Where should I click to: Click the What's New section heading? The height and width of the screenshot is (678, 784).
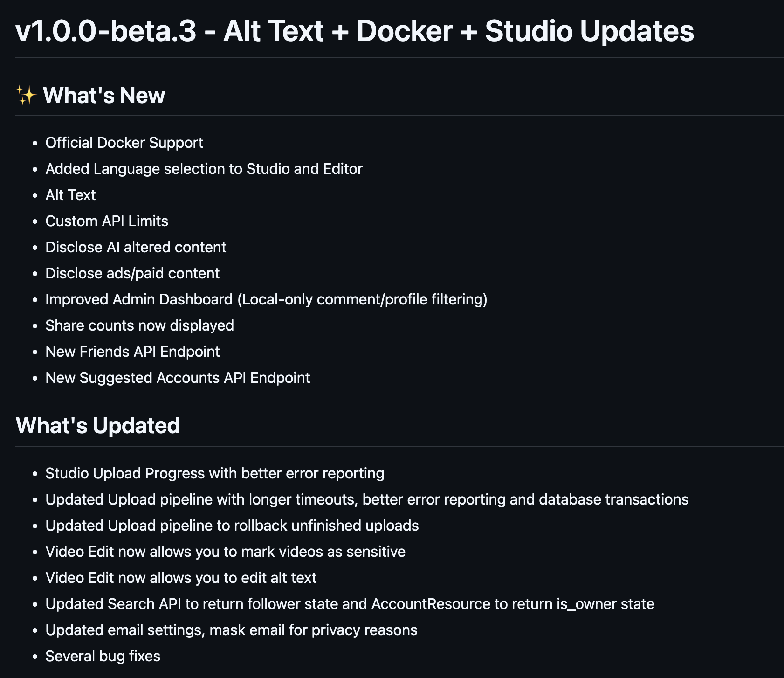click(104, 96)
